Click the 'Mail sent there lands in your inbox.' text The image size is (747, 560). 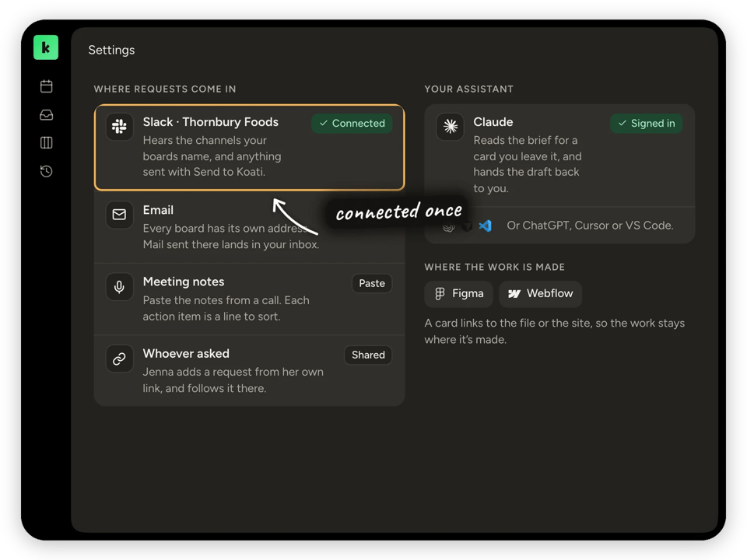231,244
